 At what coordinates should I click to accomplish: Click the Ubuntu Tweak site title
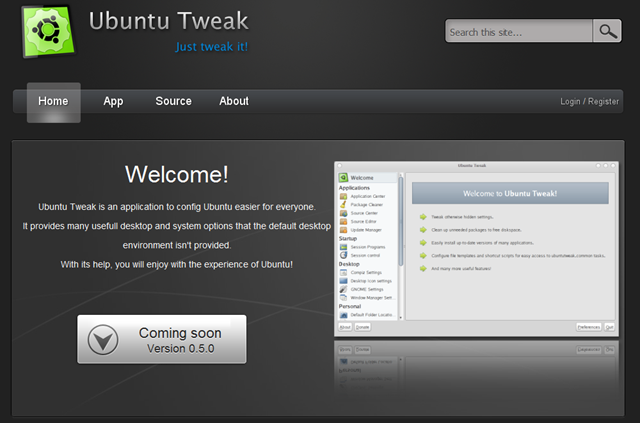click(169, 21)
